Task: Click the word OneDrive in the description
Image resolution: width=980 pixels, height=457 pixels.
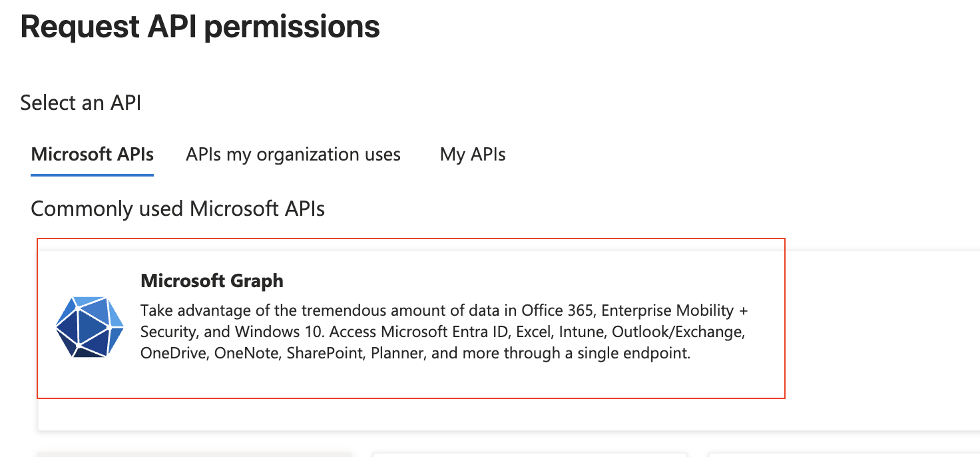Action: click(174, 353)
